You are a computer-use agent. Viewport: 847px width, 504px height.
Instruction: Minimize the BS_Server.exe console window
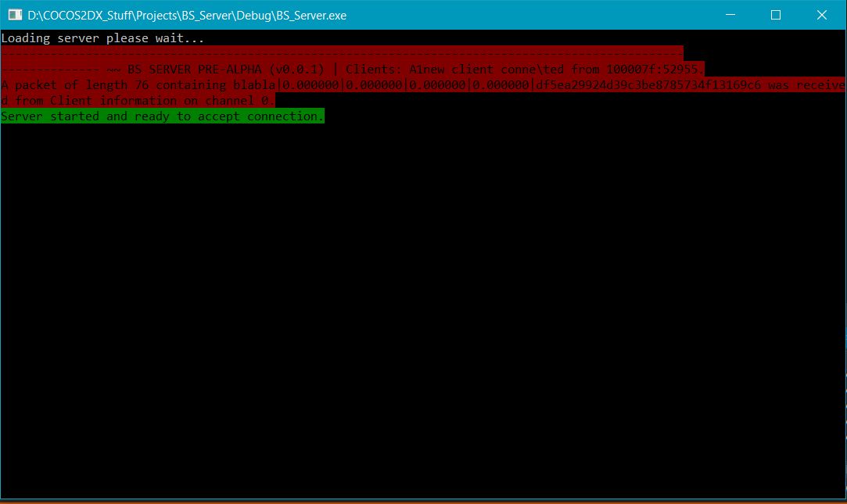pyautogui.click(x=730, y=15)
